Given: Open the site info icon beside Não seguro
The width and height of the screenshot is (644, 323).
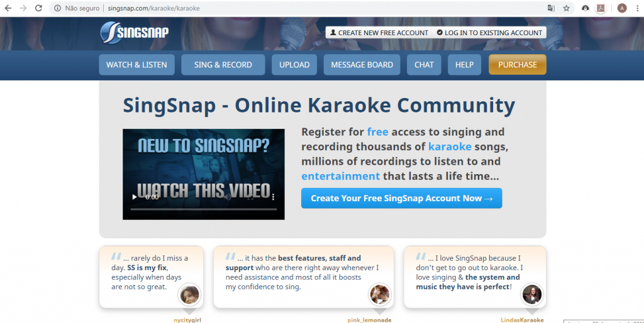Looking at the screenshot, I should [58, 8].
